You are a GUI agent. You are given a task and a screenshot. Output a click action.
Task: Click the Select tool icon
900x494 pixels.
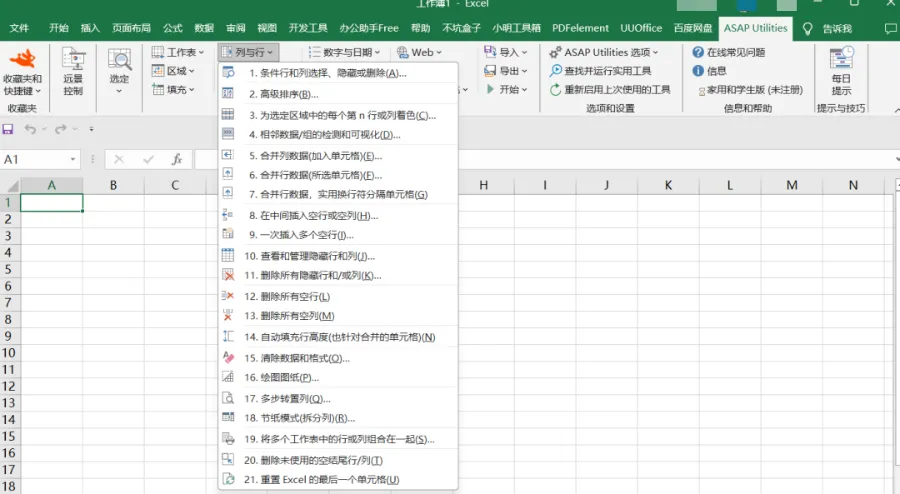(x=120, y=62)
